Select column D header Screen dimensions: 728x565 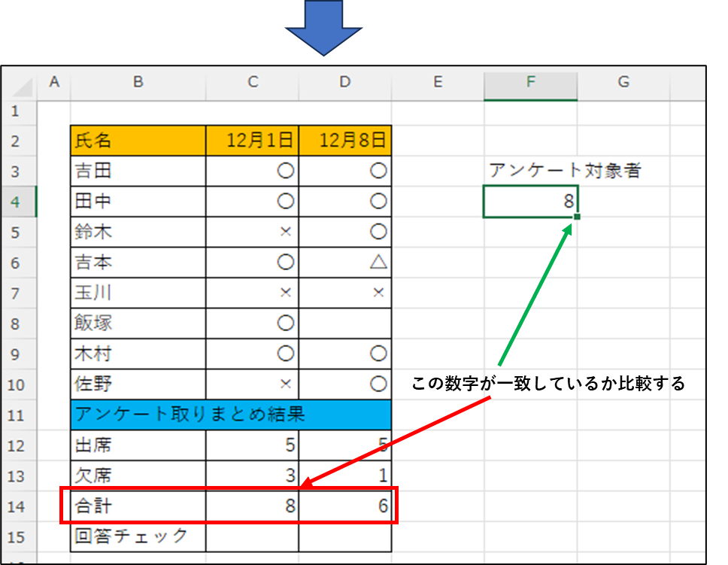[x=345, y=82]
